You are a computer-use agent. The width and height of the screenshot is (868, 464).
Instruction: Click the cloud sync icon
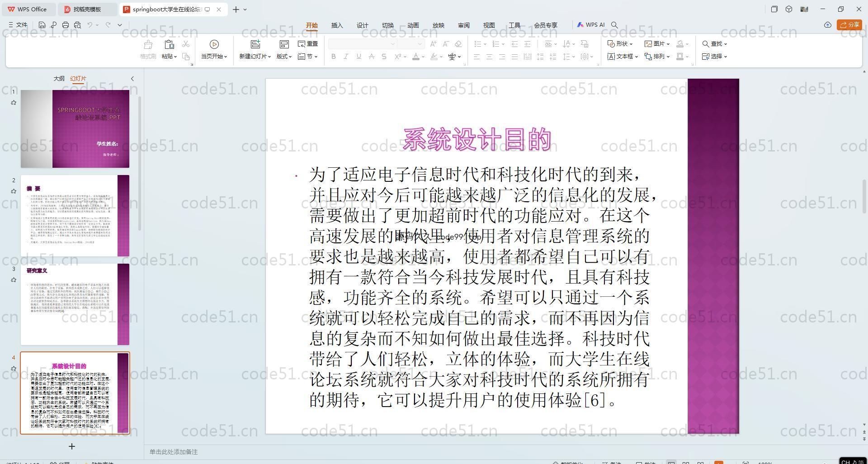pyautogui.click(x=828, y=25)
